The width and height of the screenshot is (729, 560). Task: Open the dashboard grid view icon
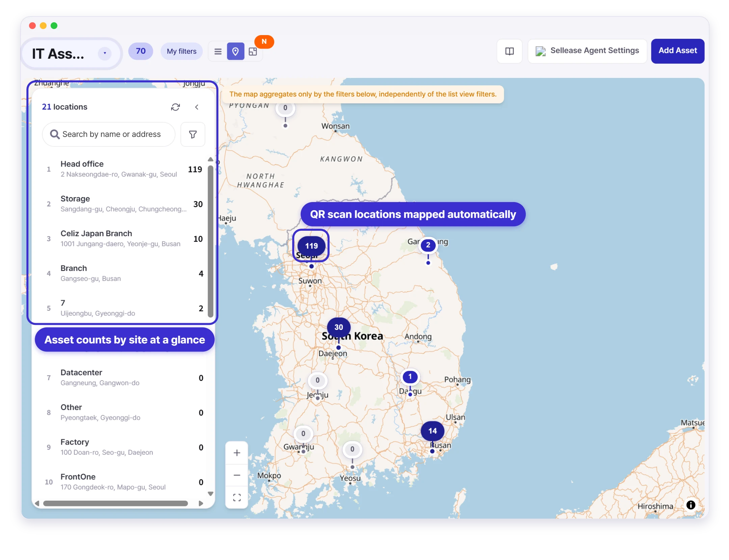pos(253,51)
